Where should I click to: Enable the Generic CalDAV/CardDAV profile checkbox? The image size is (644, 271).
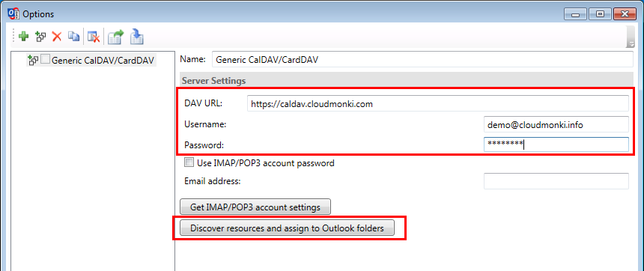tap(45, 61)
